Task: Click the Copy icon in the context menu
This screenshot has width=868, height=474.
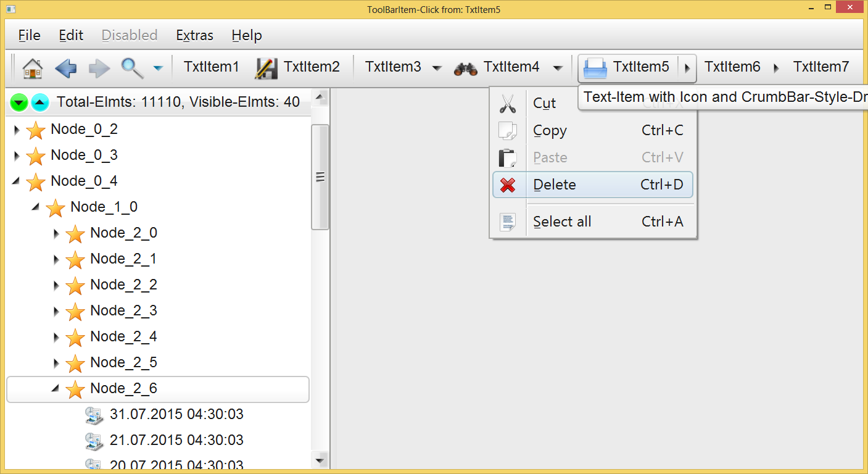Action: (x=508, y=130)
